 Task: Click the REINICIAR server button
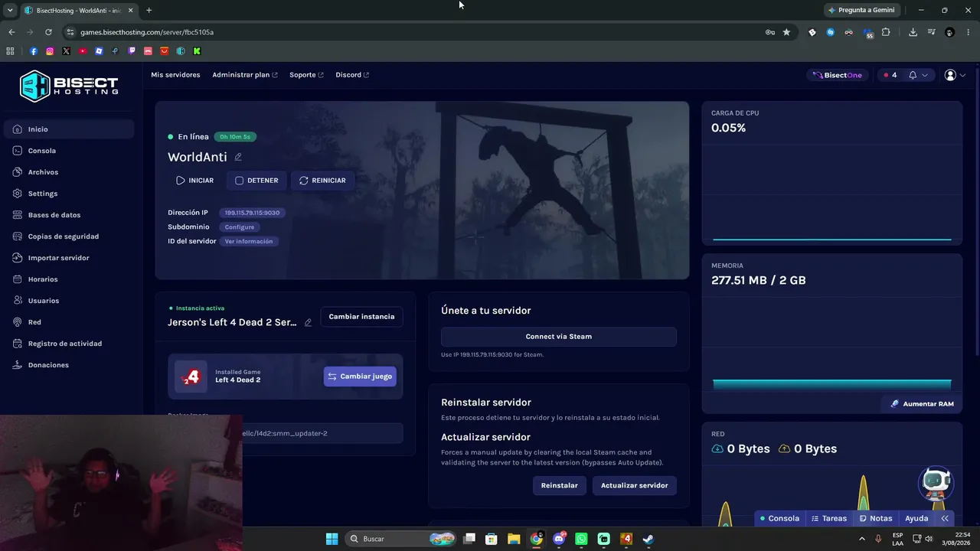tap(322, 181)
